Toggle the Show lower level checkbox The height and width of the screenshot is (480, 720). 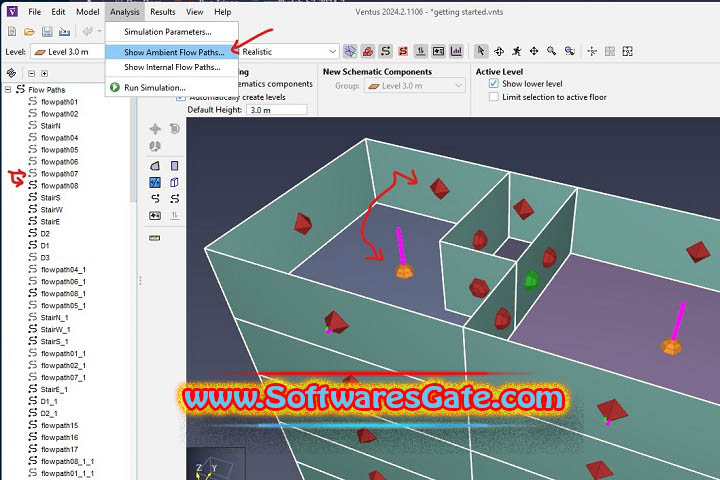click(x=494, y=84)
